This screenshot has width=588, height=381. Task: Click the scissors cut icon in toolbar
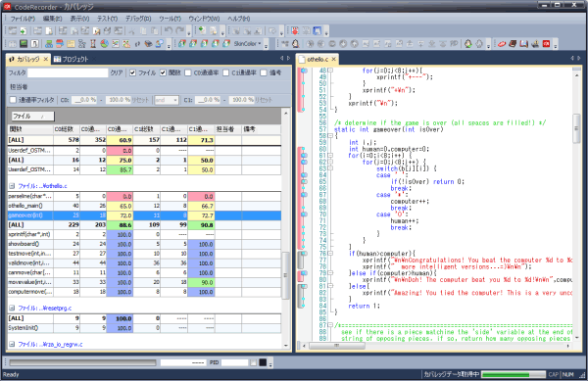[132, 30]
